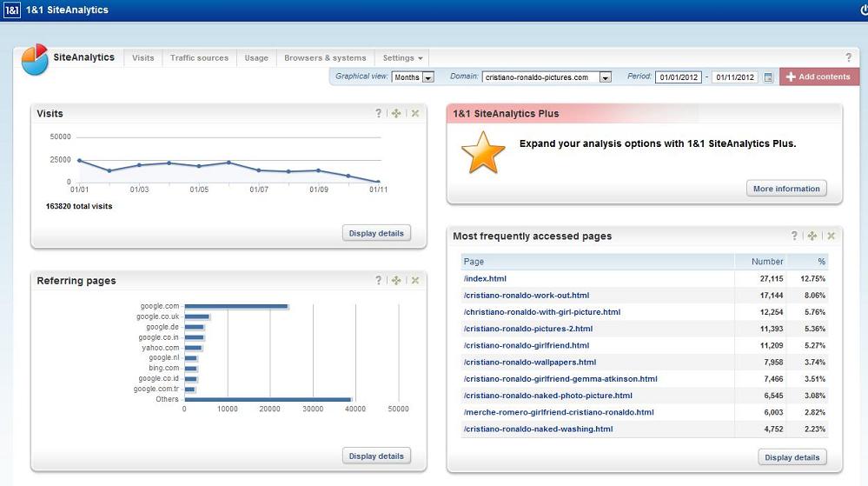Open the calendar icon beside period dates
868x486 pixels.
coord(768,77)
